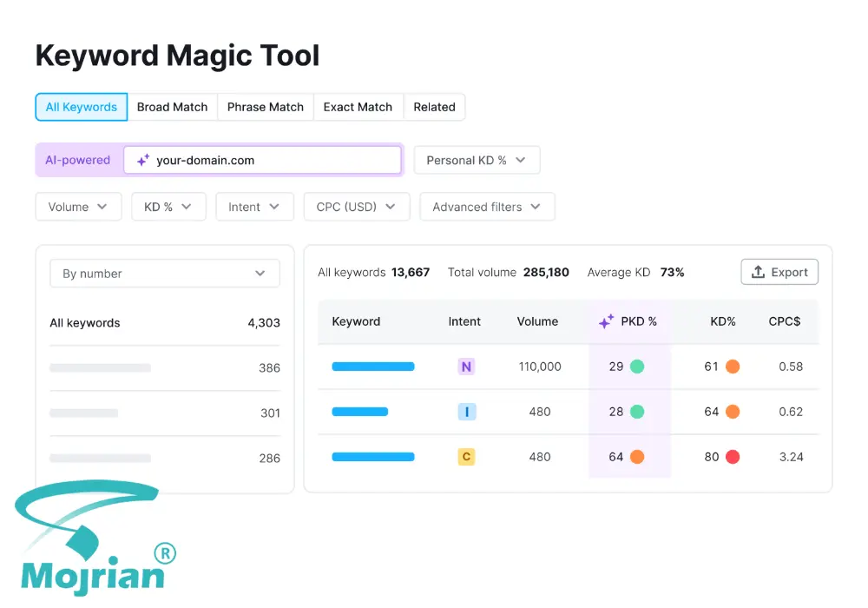Open the Intent filter dropdown

point(254,207)
